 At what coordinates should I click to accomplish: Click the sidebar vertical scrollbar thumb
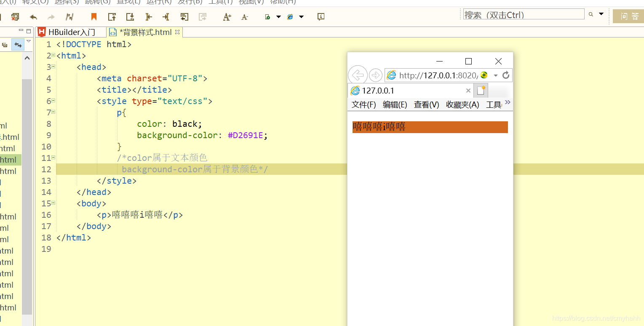(27, 196)
